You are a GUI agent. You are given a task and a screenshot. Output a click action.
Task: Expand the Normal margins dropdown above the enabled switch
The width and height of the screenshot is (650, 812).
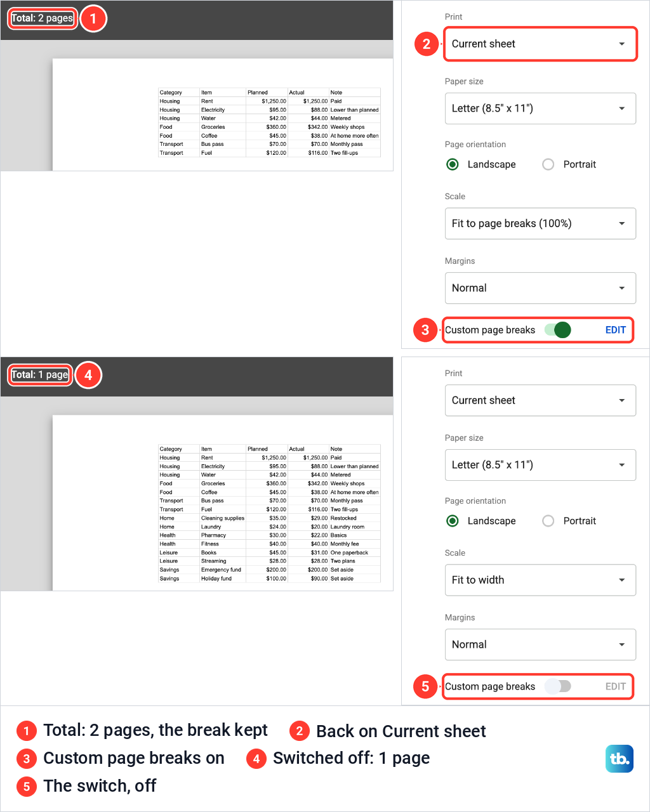pyautogui.click(x=540, y=288)
